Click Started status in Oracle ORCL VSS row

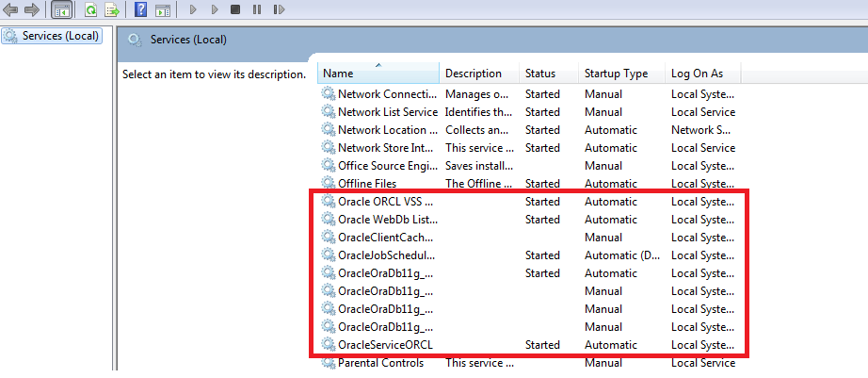(542, 201)
